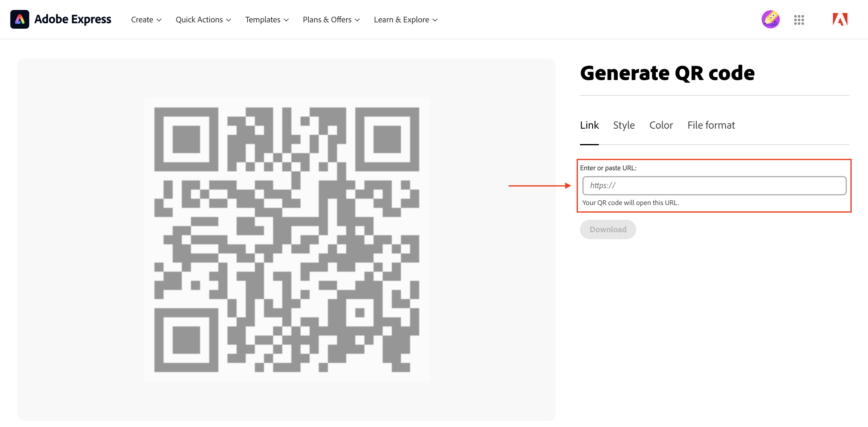
Task: Switch to the Color tab
Action: (x=661, y=125)
